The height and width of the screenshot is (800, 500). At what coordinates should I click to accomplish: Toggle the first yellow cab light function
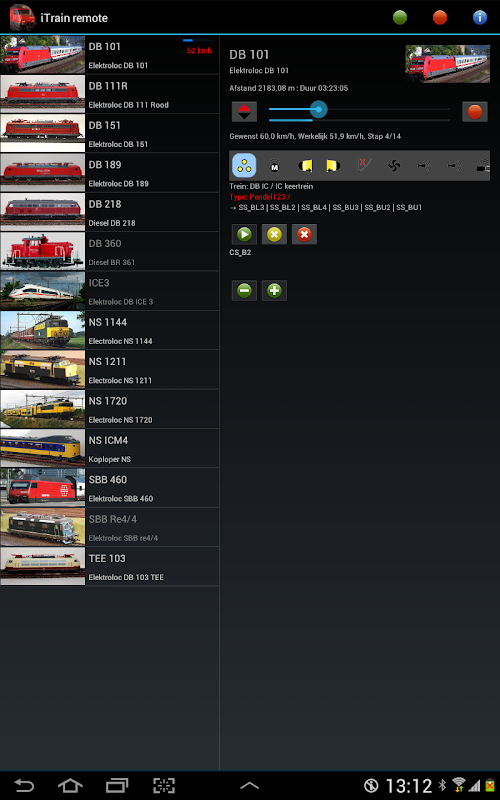pyautogui.click(x=305, y=165)
